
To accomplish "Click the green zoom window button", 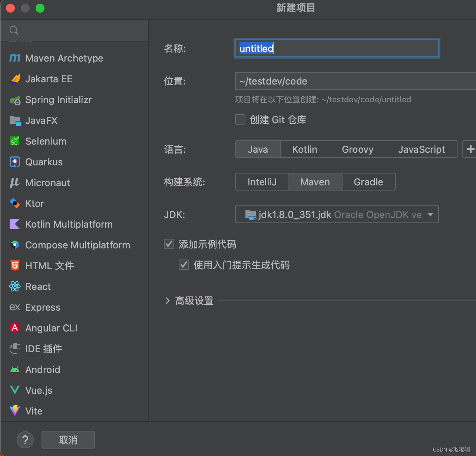I will (x=40, y=8).
